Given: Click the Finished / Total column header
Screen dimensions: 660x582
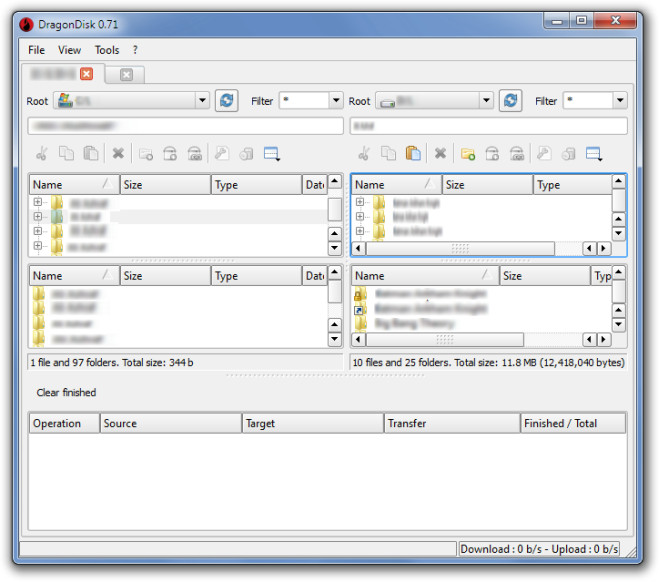Looking at the screenshot, I should [573, 423].
